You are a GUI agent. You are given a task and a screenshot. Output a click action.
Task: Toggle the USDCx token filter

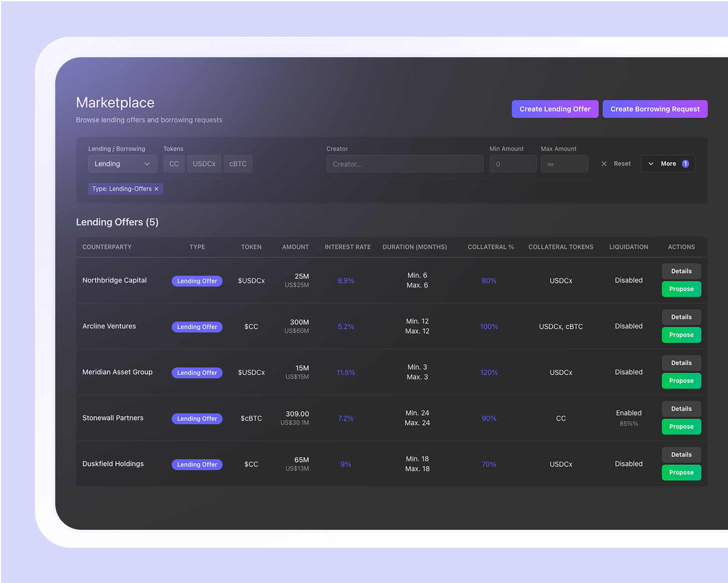[204, 163]
